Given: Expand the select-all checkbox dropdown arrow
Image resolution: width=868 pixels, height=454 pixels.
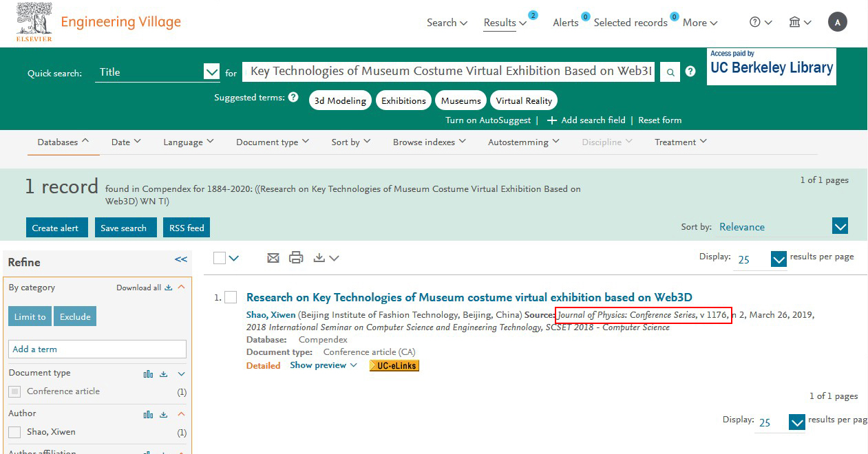Looking at the screenshot, I should [234, 259].
